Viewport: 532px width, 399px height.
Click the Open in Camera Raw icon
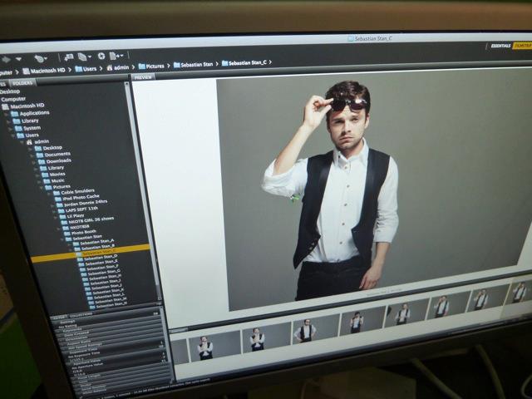[x=101, y=56]
